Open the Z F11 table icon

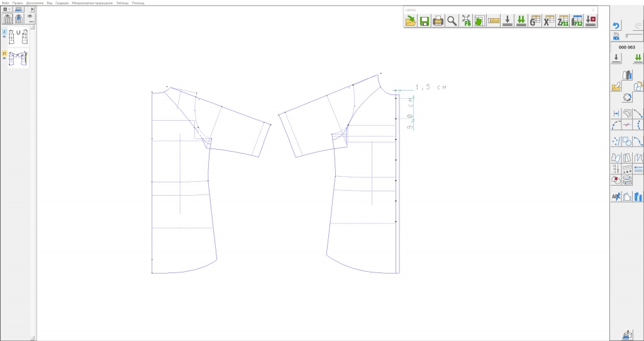[x=563, y=21]
